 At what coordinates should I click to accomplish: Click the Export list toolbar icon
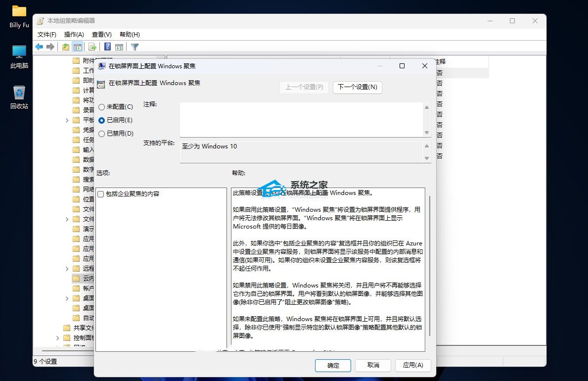[x=92, y=47]
